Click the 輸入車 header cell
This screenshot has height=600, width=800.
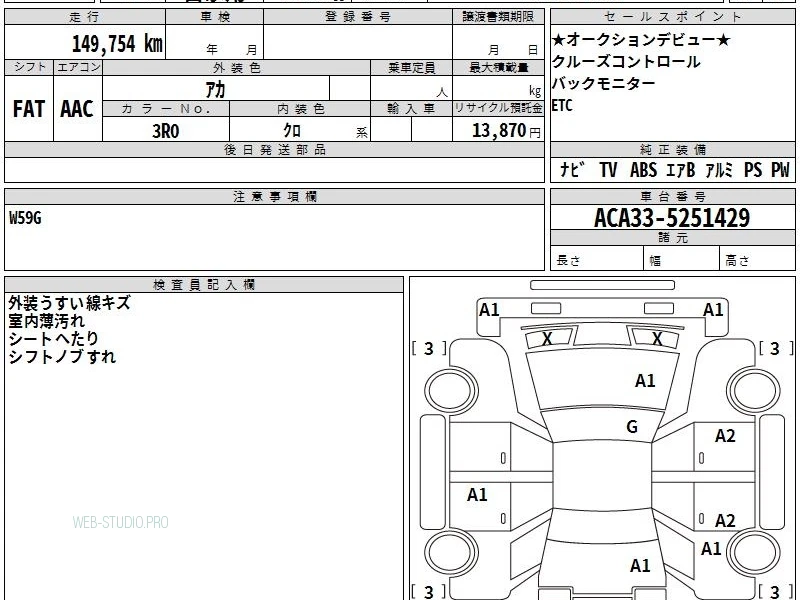tap(411, 108)
